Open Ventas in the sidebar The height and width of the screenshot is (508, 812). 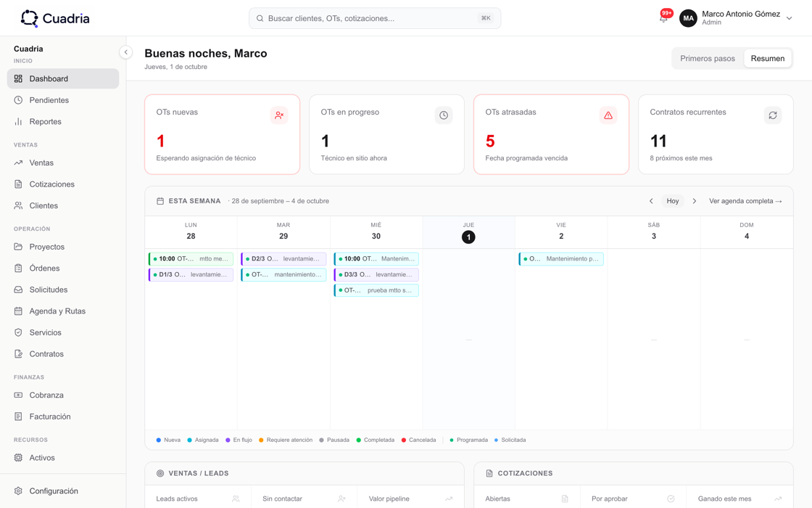point(63,163)
